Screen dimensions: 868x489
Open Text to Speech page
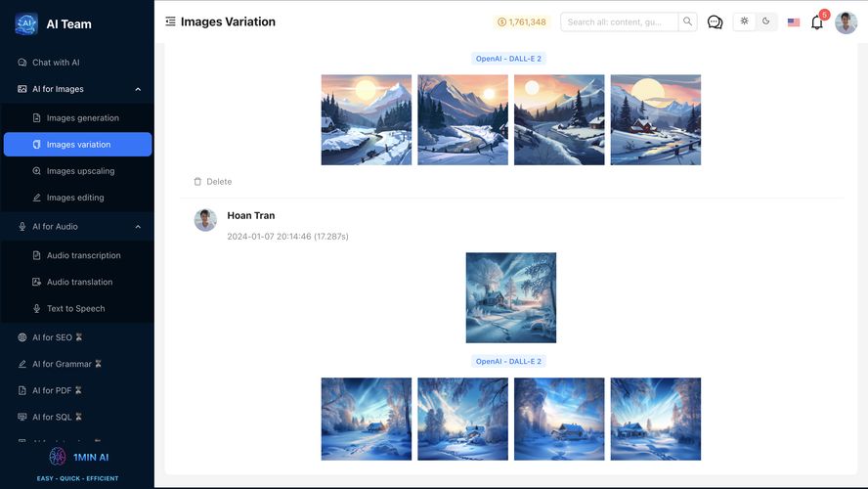77,308
